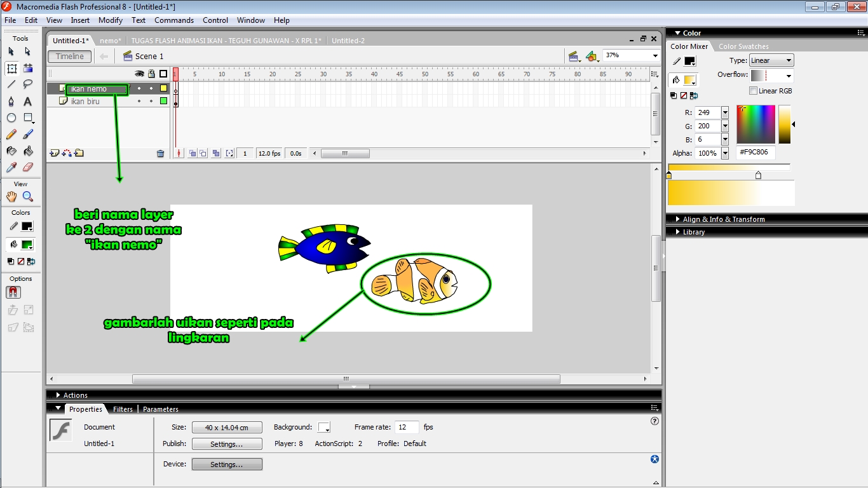Open the gradient Type dropdown
This screenshot has width=868, height=488.
771,60
